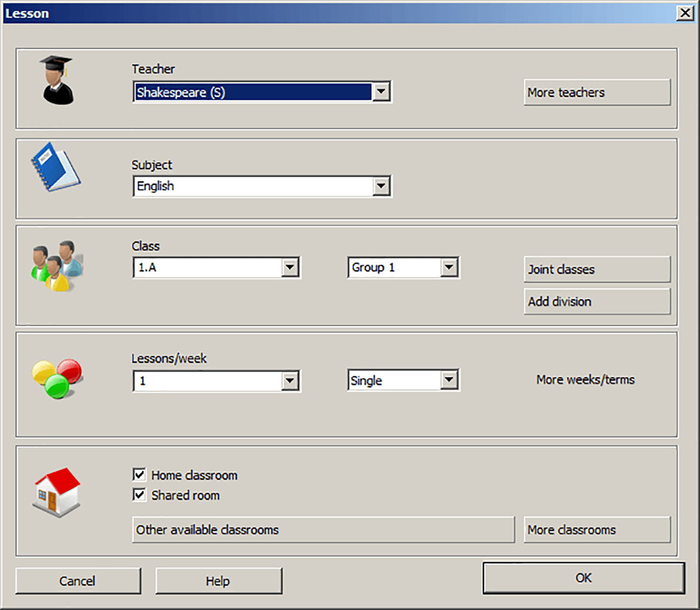Image resolution: width=700 pixels, height=610 pixels.
Task: Click the Lessons/week label
Action: click(169, 358)
